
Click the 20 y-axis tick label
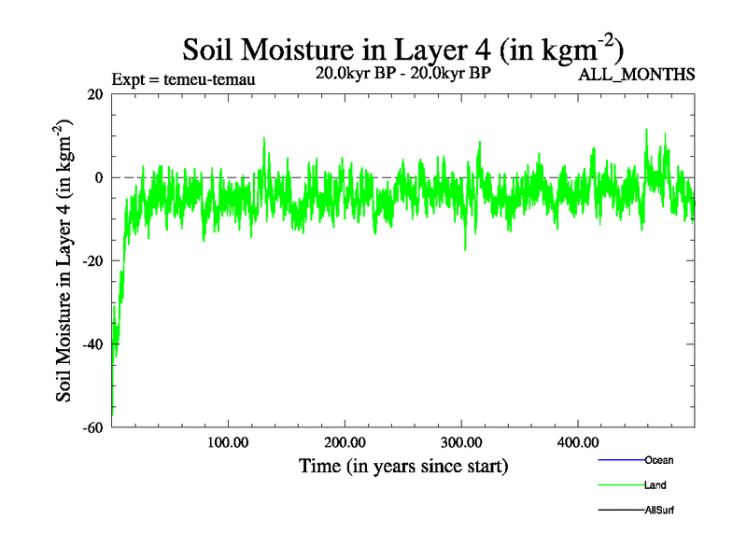coord(94,94)
